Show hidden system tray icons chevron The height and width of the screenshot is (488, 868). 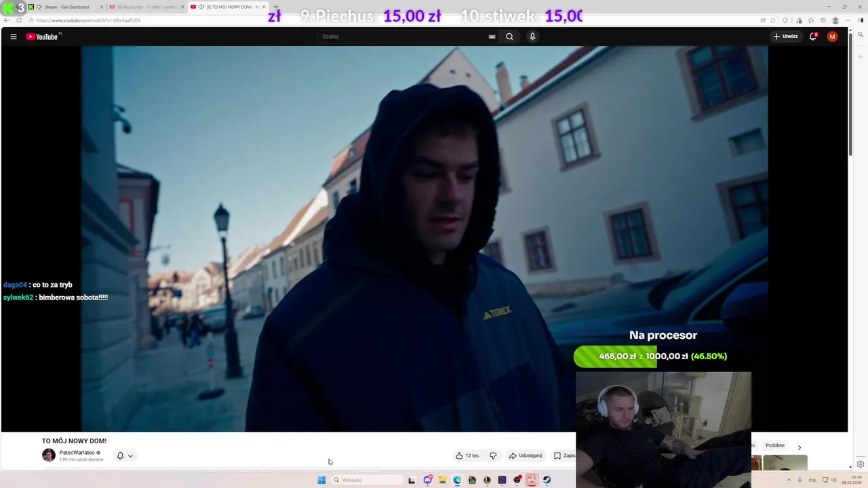[789, 480]
